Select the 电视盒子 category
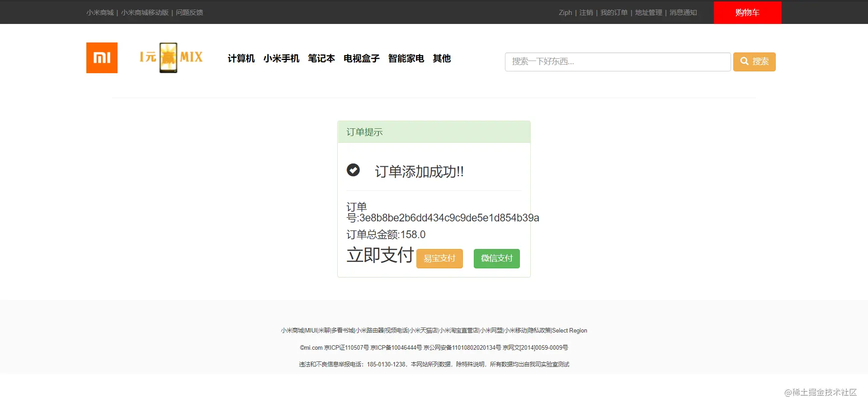 pyautogui.click(x=362, y=59)
